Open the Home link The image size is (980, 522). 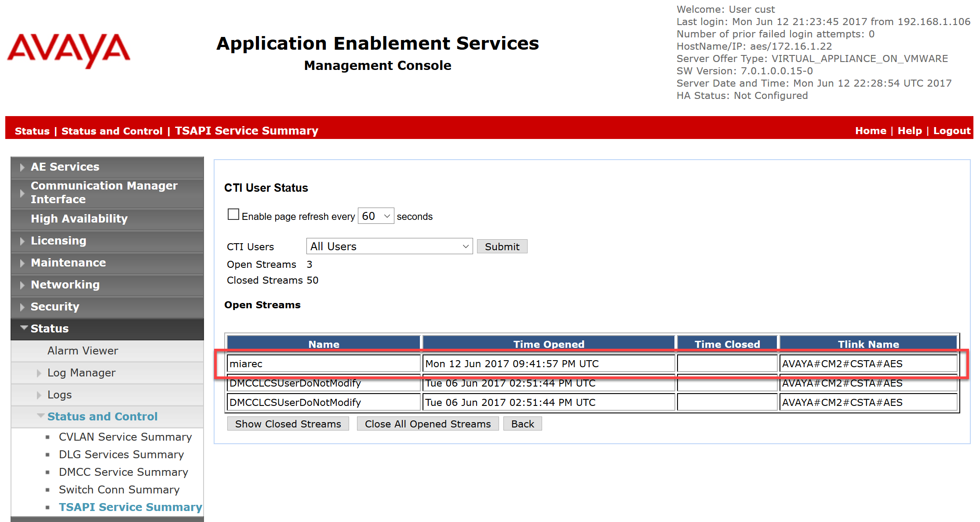pyautogui.click(x=871, y=131)
